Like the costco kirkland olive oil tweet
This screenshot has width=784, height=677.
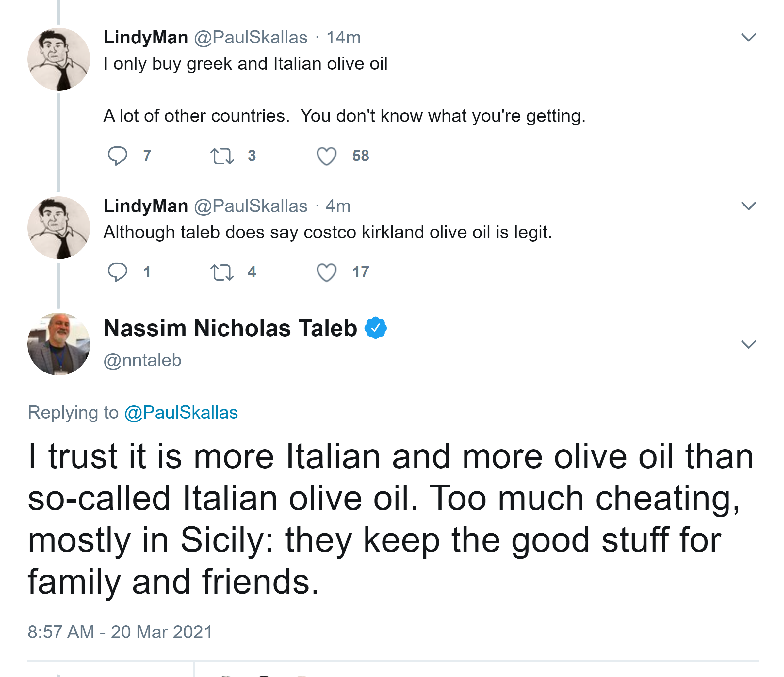pos(326,272)
